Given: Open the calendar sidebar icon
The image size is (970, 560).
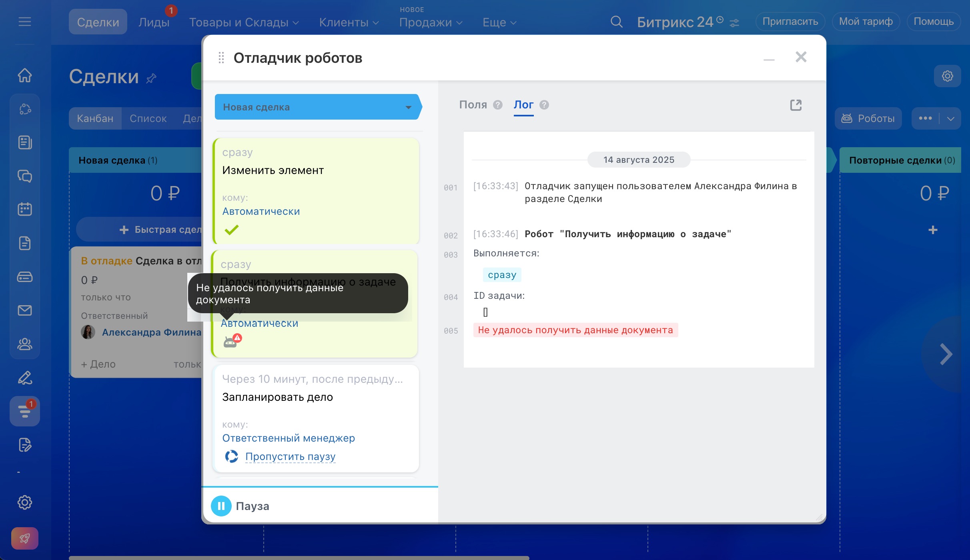Looking at the screenshot, I should [25, 209].
